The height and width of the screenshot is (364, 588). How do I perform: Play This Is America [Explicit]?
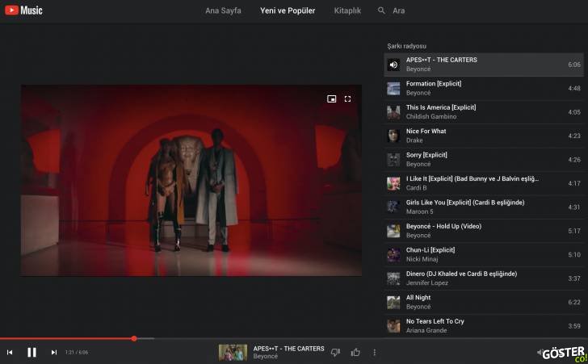483,112
